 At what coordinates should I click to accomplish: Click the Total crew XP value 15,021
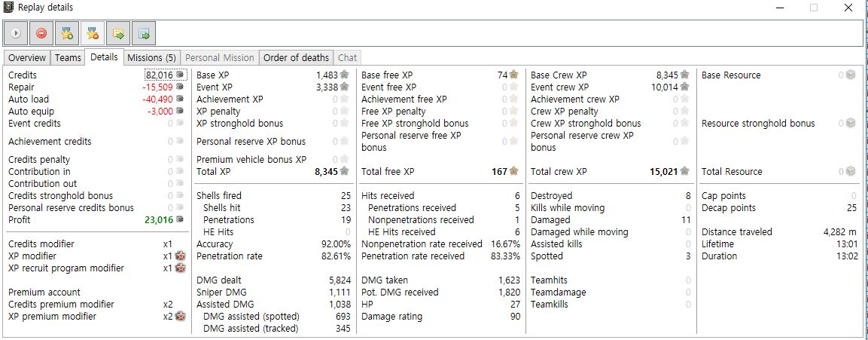point(664,172)
